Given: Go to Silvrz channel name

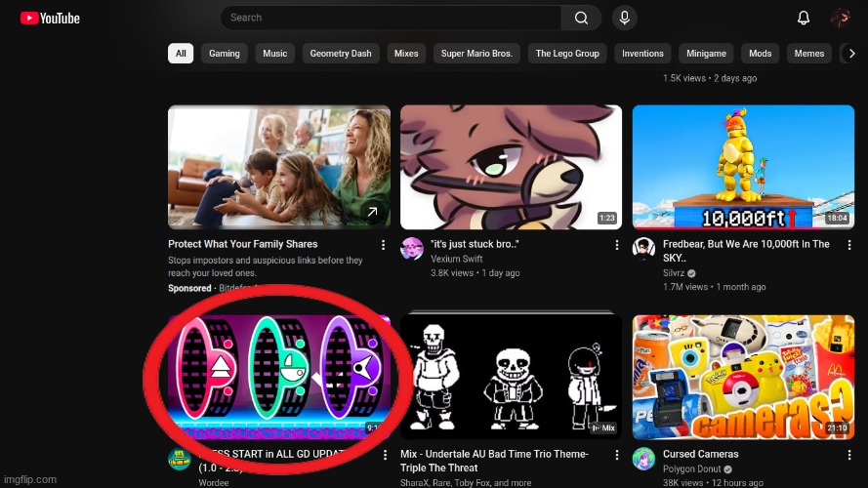Looking at the screenshot, I should pyautogui.click(x=674, y=273).
